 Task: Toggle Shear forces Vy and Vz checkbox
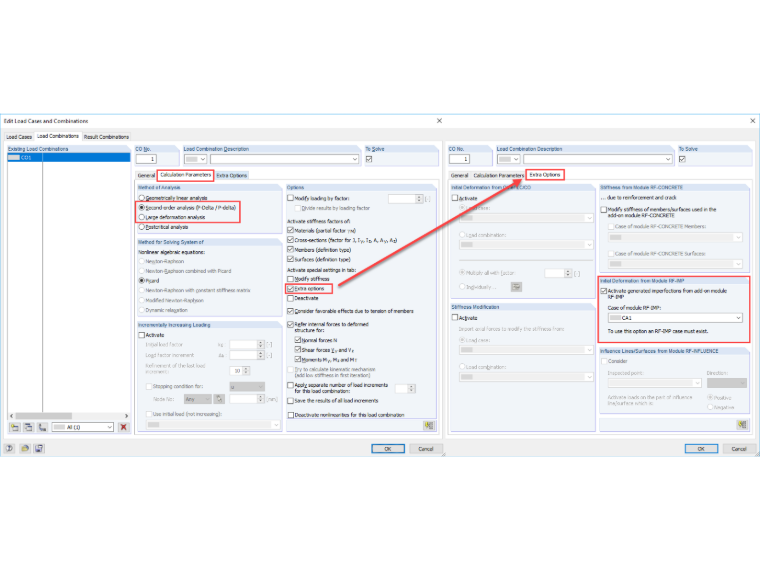coord(298,350)
